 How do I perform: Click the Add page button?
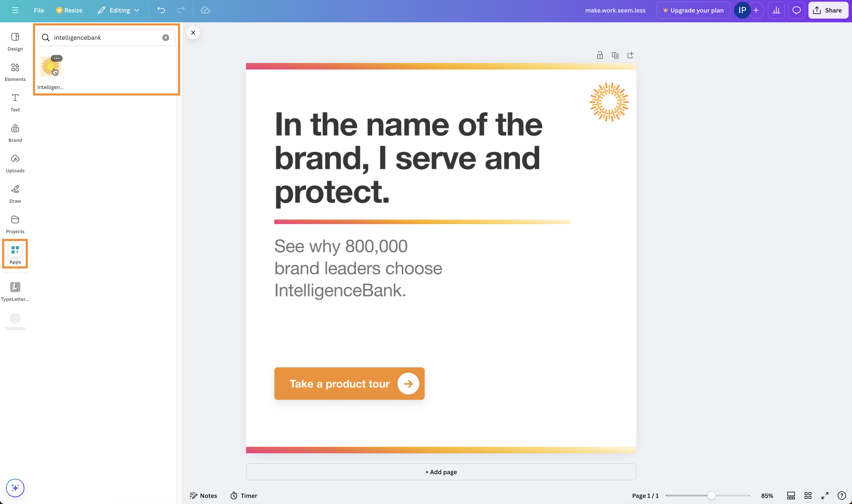click(x=441, y=472)
